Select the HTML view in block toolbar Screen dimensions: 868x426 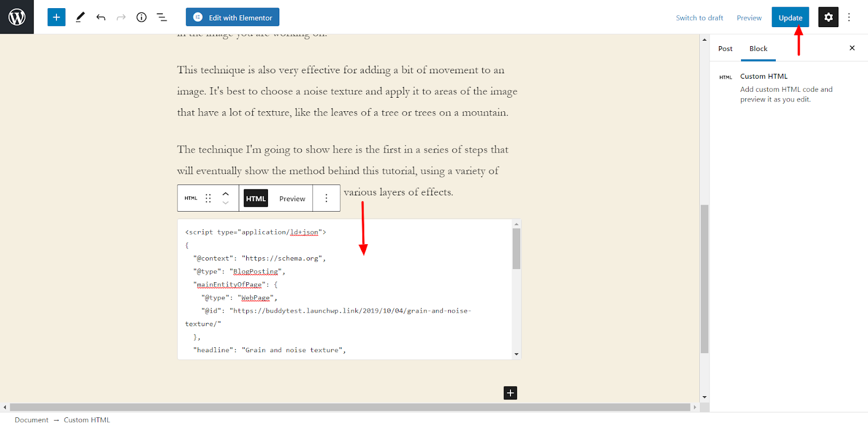(256, 199)
